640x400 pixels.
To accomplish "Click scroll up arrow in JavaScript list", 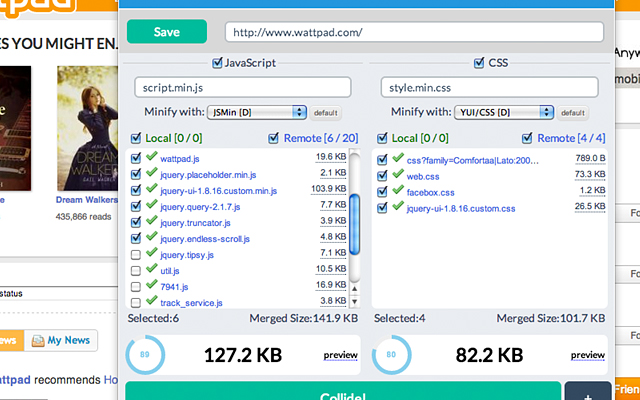I will pyautogui.click(x=355, y=289).
